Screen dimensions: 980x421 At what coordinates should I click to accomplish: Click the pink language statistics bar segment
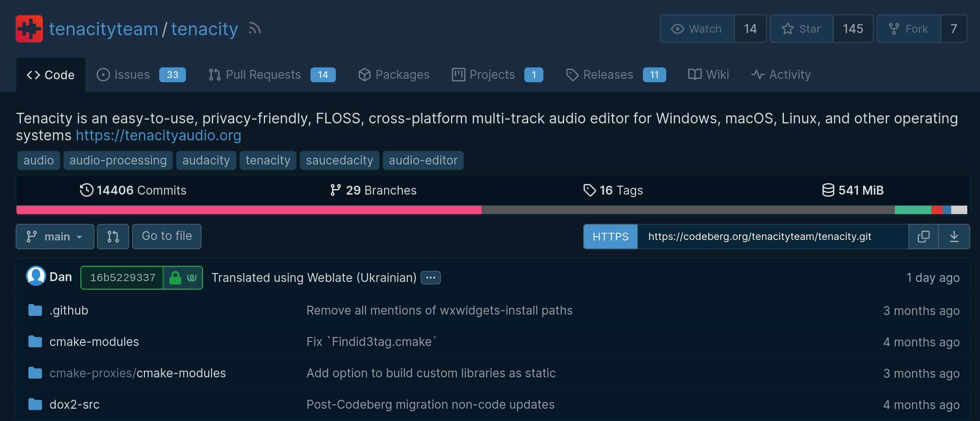pos(249,210)
